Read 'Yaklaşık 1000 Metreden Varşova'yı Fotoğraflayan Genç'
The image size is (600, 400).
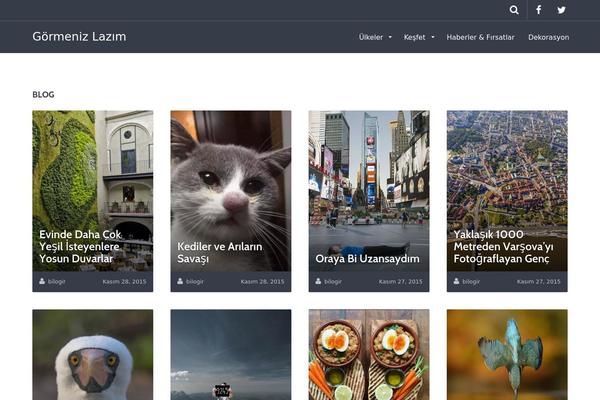(x=504, y=247)
